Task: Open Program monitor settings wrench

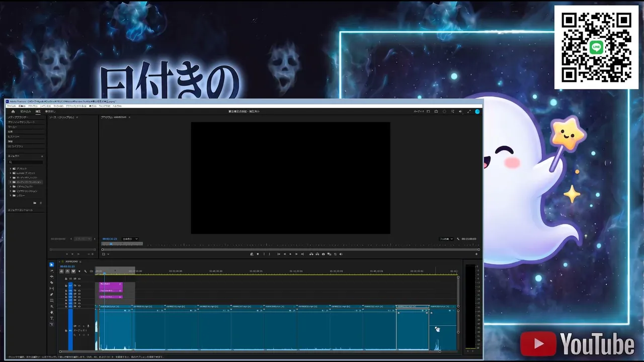Action: (x=458, y=239)
